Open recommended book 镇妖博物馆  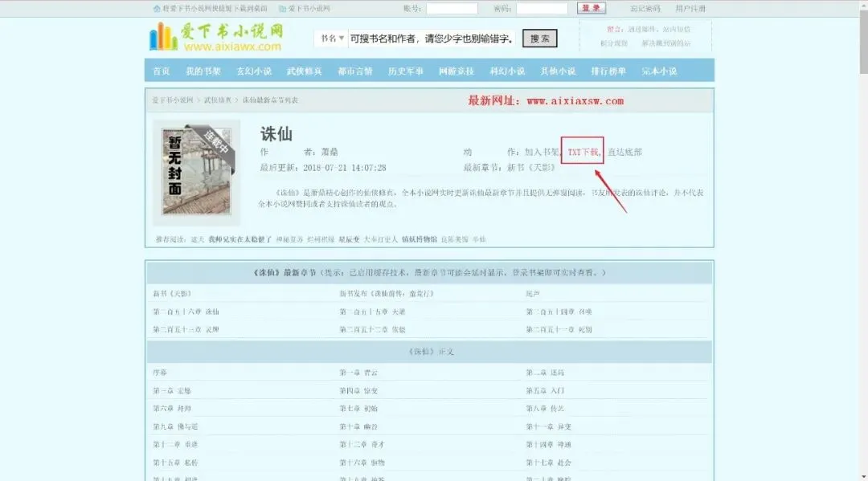pos(419,239)
